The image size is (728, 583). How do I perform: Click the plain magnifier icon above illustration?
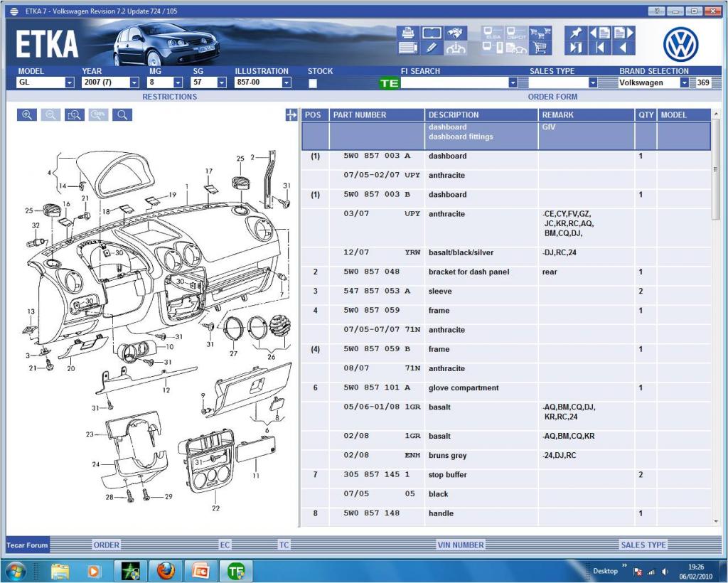(x=122, y=115)
